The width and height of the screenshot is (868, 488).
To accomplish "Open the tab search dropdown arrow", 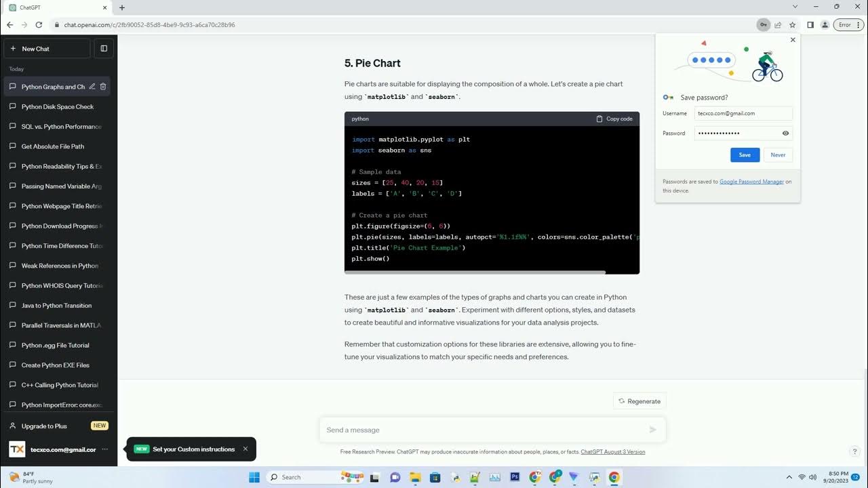I will pos(795,7).
